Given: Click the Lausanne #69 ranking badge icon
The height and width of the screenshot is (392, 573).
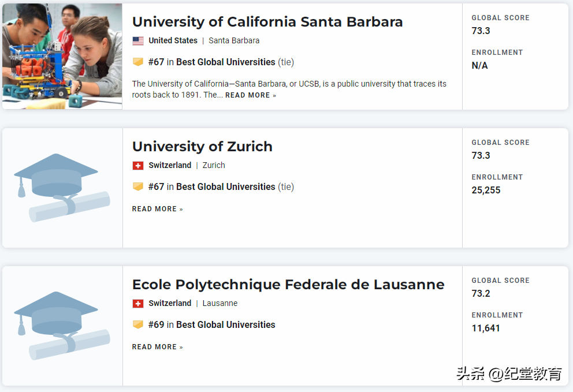Looking at the screenshot, I should 138,324.
